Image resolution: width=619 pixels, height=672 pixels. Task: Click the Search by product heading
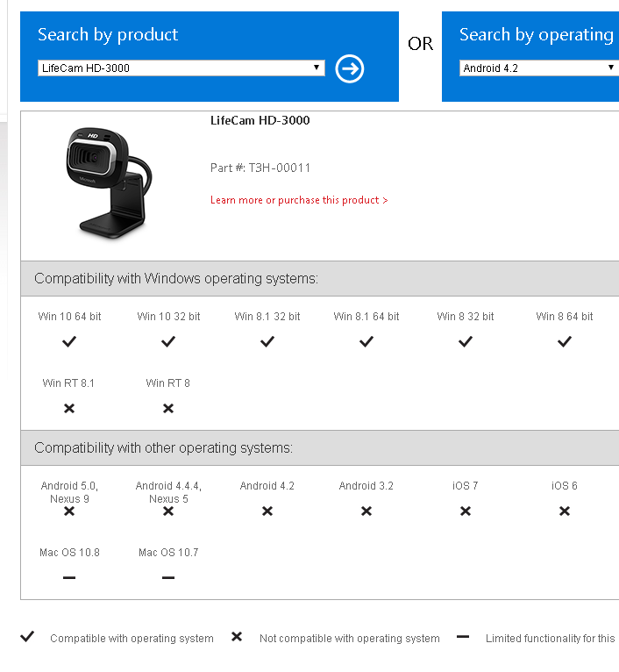108,35
